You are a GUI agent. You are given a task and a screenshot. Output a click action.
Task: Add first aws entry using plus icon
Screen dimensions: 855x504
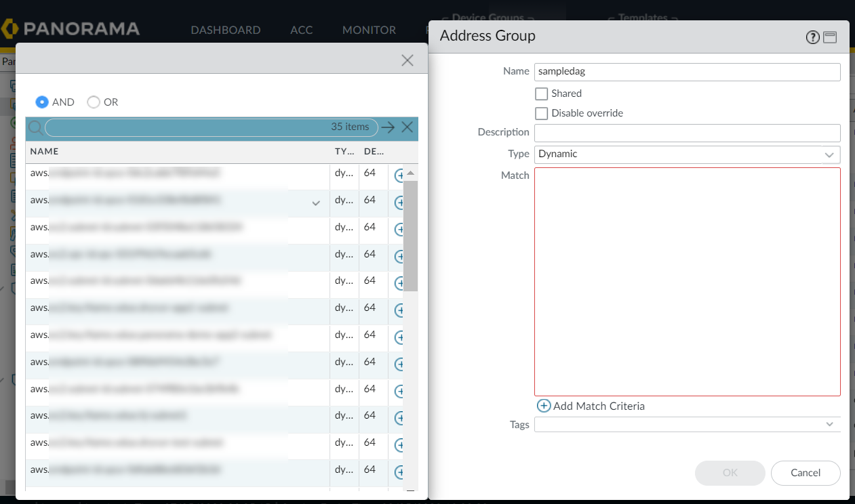399,175
